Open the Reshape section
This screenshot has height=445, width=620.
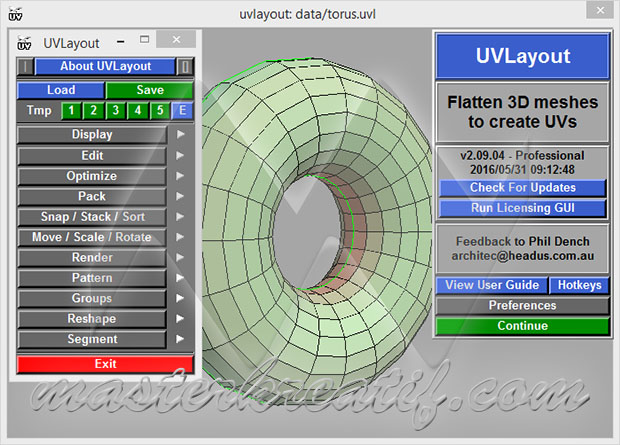click(92, 318)
